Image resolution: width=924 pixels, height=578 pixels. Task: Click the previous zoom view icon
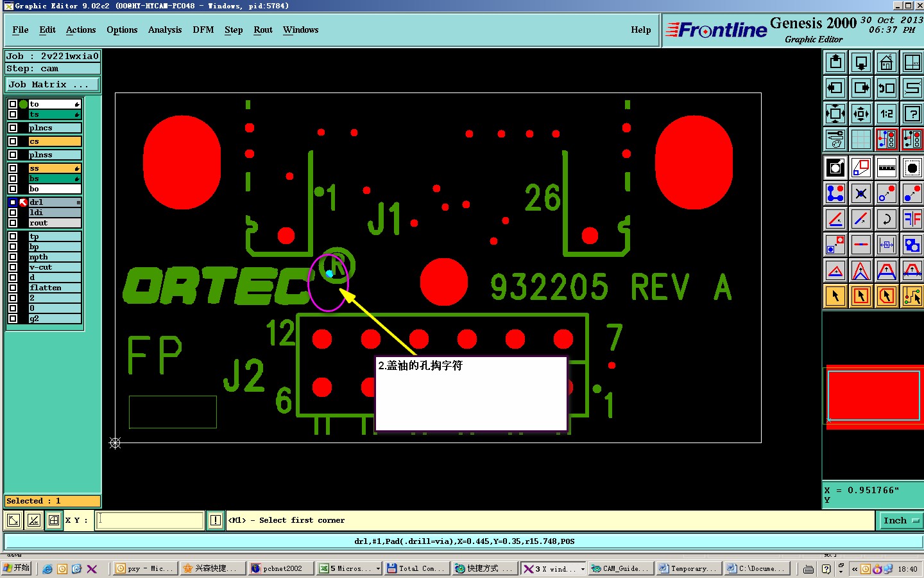pos(887,88)
